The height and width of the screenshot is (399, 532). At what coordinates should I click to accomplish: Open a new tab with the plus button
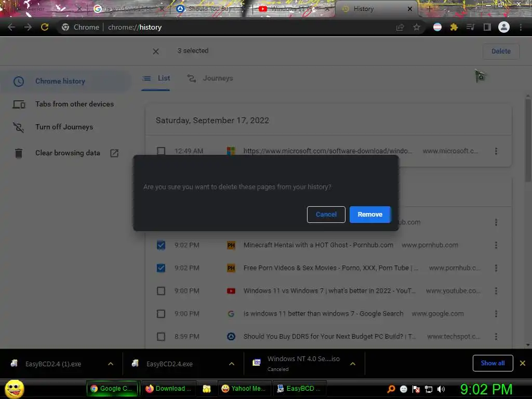(x=430, y=9)
